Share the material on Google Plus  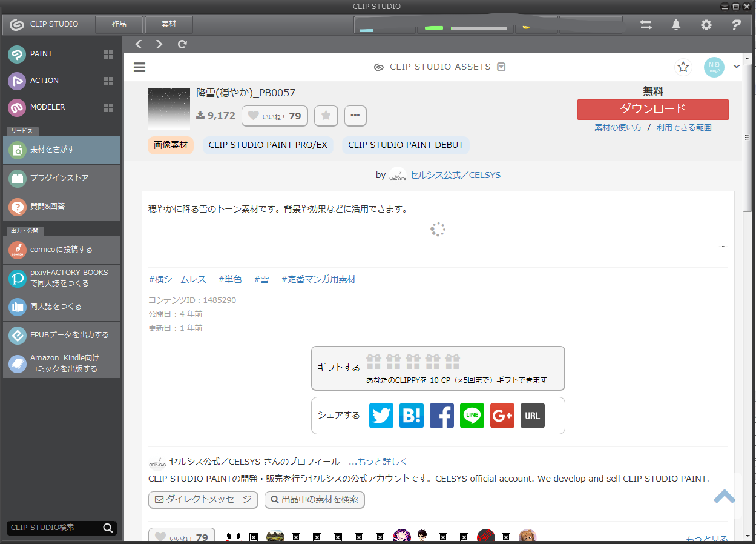point(502,416)
